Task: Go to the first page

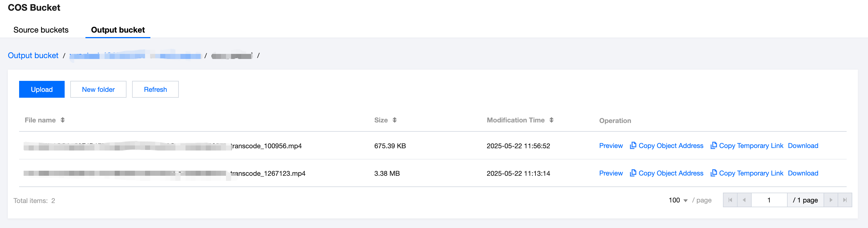Action: (x=730, y=200)
